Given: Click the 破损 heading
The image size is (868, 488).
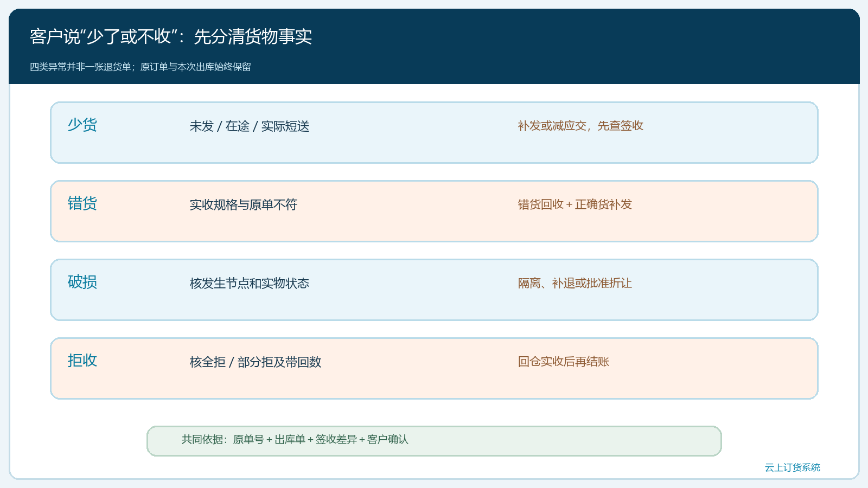Looking at the screenshot, I should (x=82, y=282).
